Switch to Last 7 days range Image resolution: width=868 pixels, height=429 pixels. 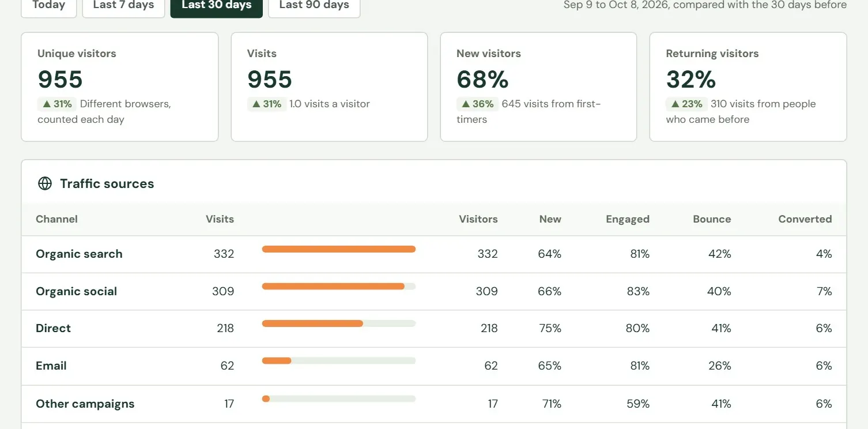point(123,6)
